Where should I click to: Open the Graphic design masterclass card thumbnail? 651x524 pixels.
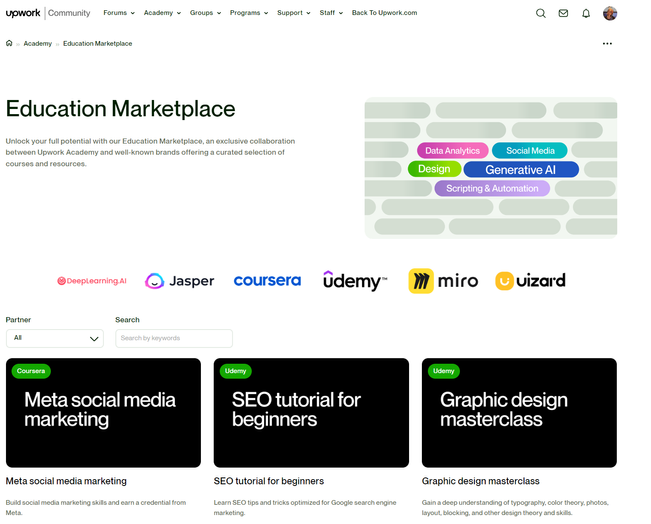pyautogui.click(x=519, y=413)
